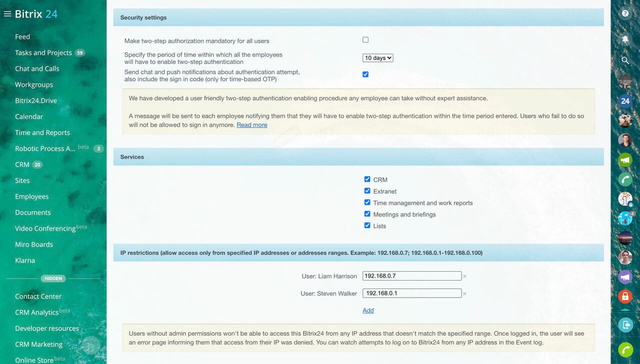This screenshot has width=640, height=364.
Task: Click the bright green phone dial button
Action: tap(625, 350)
